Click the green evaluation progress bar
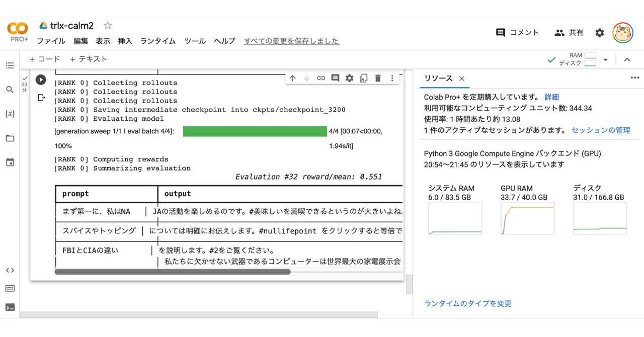Image resolution: width=644 pixels, height=337 pixels. tap(254, 131)
